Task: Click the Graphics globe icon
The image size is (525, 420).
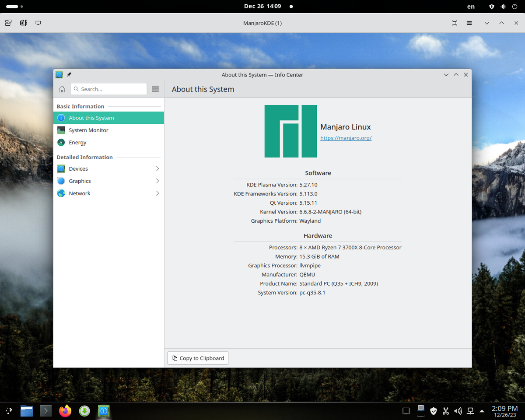Action: coord(61,181)
